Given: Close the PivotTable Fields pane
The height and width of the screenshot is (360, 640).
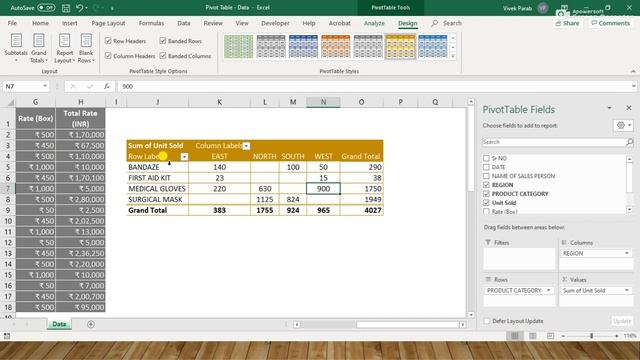Looking at the screenshot, I should click(x=629, y=108).
